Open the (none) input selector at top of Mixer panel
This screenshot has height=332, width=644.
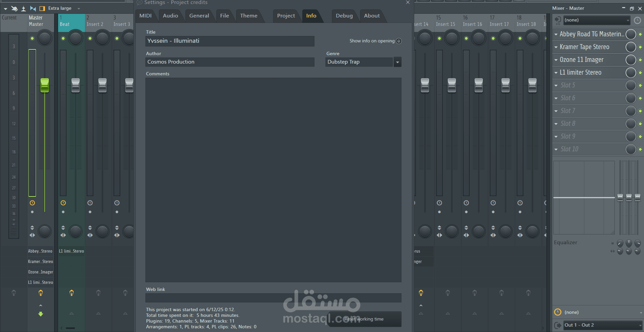(x=597, y=20)
